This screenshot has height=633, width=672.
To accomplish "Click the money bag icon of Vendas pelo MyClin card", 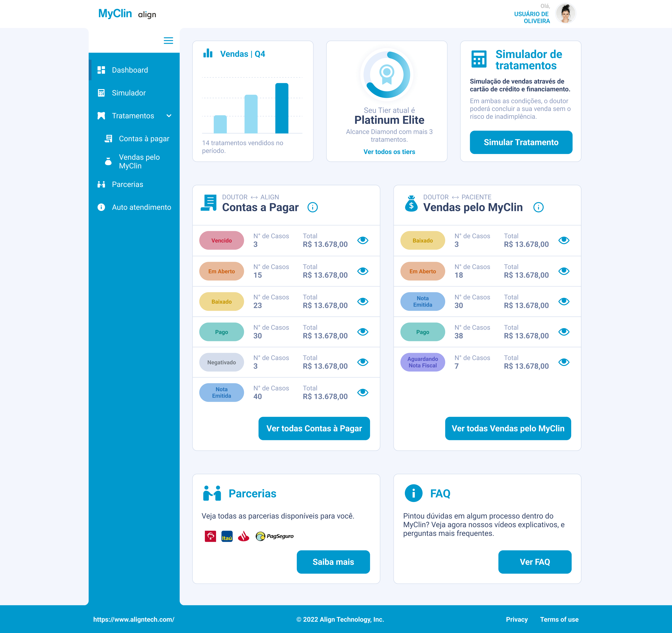I will [x=411, y=203].
